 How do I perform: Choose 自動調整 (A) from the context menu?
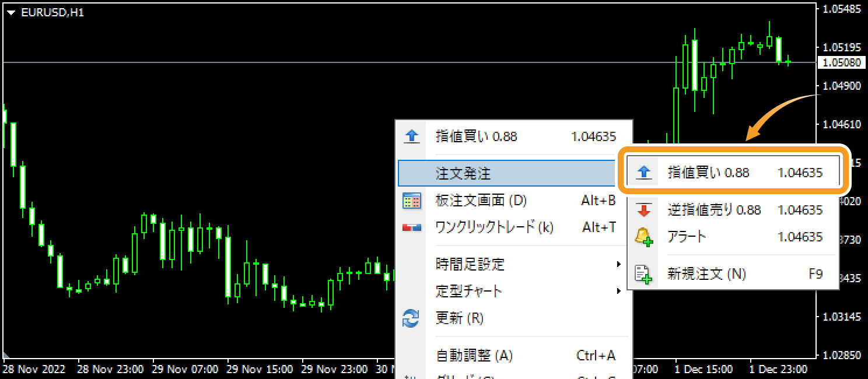tap(514, 355)
